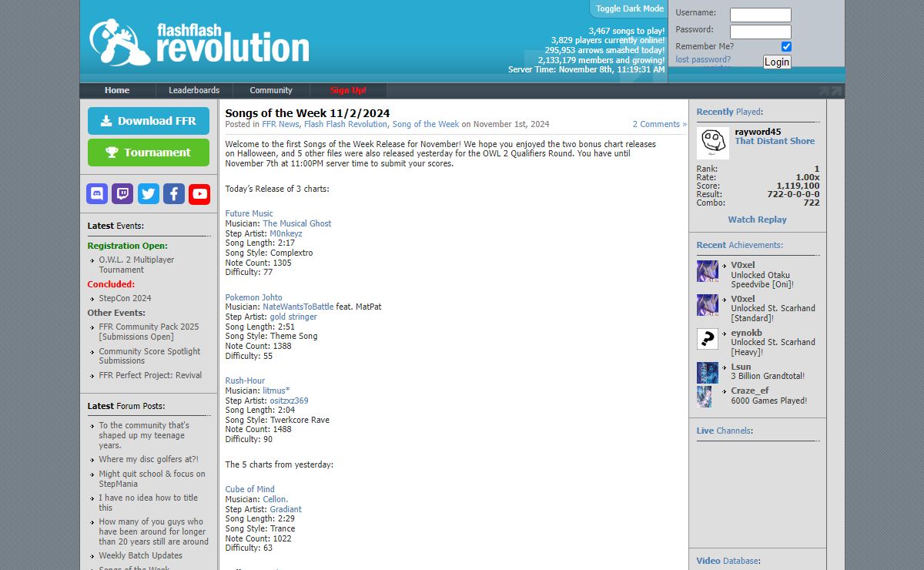Open the Twitch social icon
The width and height of the screenshot is (924, 570).
coord(122,193)
